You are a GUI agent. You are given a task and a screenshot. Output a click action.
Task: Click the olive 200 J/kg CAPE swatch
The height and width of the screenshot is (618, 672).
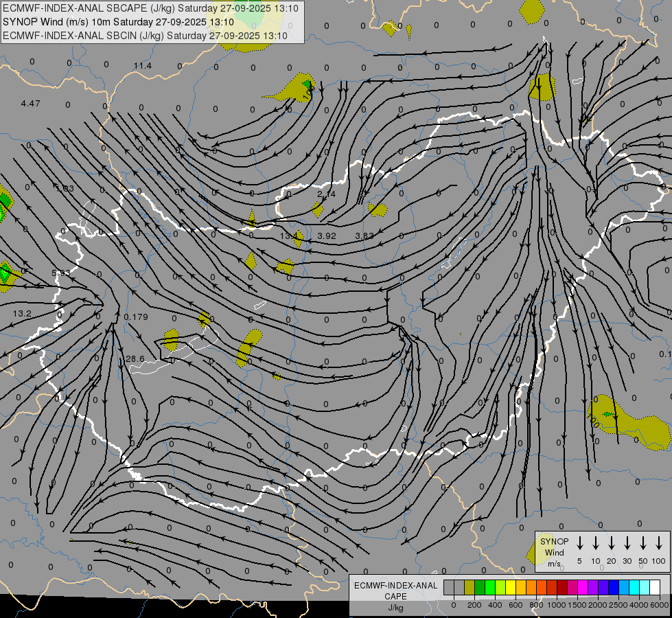point(470,587)
